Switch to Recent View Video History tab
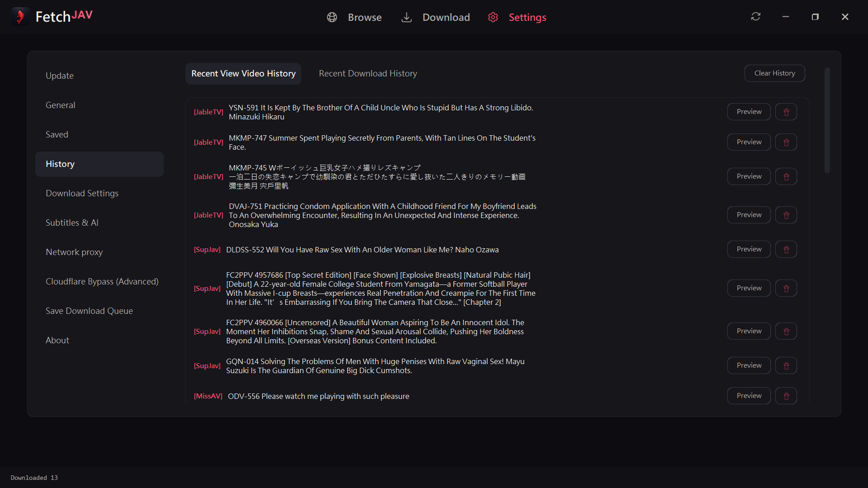Image resolution: width=868 pixels, height=488 pixels. tap(243, 73)
